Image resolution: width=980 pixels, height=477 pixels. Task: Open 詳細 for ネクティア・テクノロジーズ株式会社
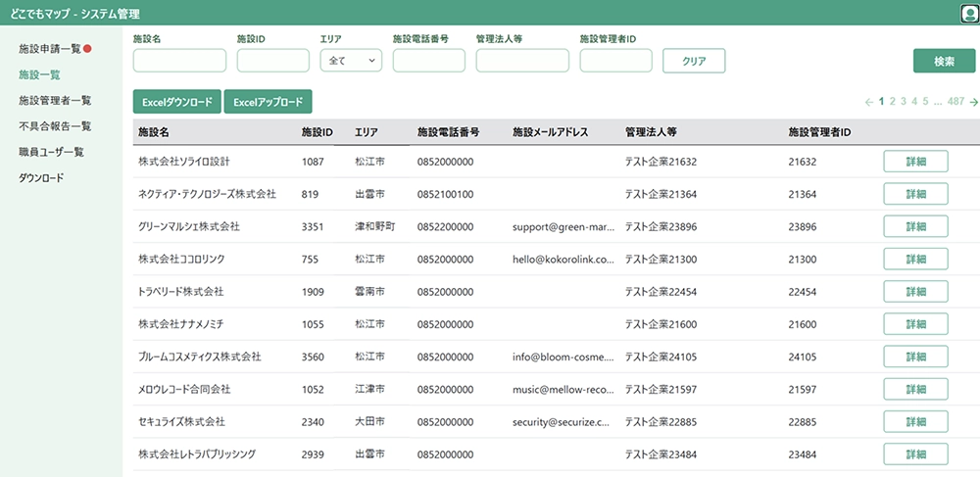point(915,194)
